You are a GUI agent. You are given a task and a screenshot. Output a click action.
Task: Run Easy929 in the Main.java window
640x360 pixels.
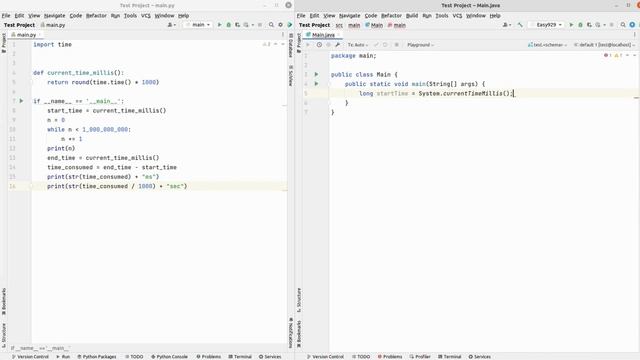tap(571, 25)
